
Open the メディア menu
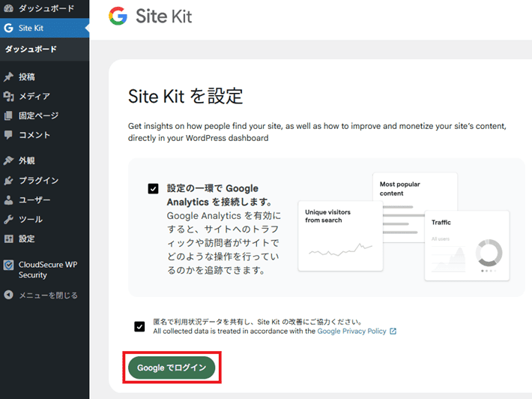point(44,97)
